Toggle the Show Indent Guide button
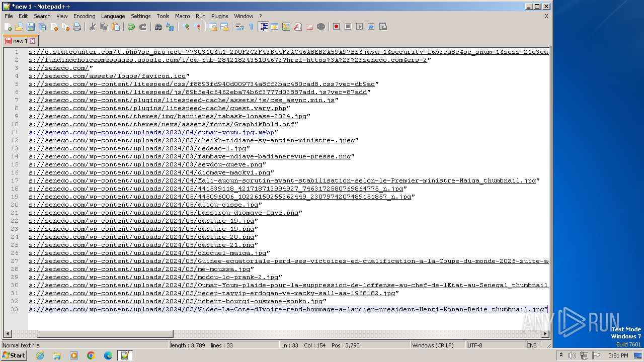Image resolution: width=644 pixels, height=362 pixels. tap(263, 27)
